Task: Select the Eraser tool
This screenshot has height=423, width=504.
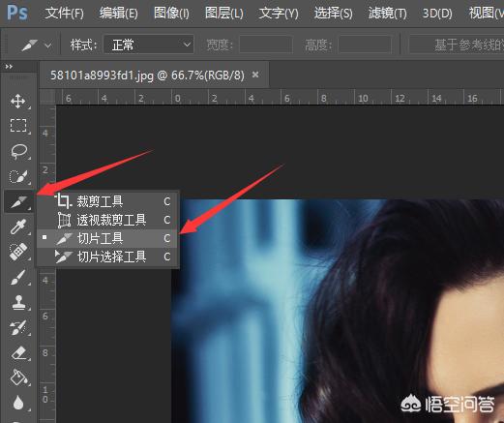Action: click(19, 353)
